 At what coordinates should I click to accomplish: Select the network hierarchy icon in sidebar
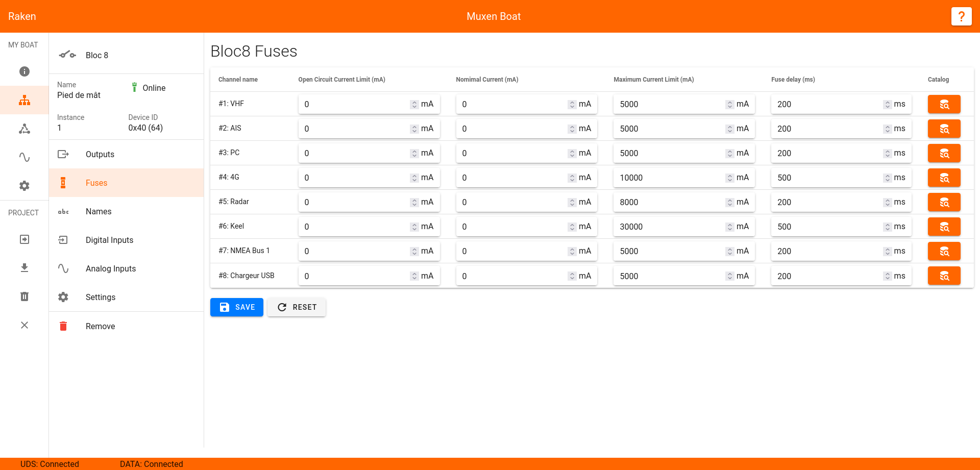pyautogui.click(x=24, y=100)
